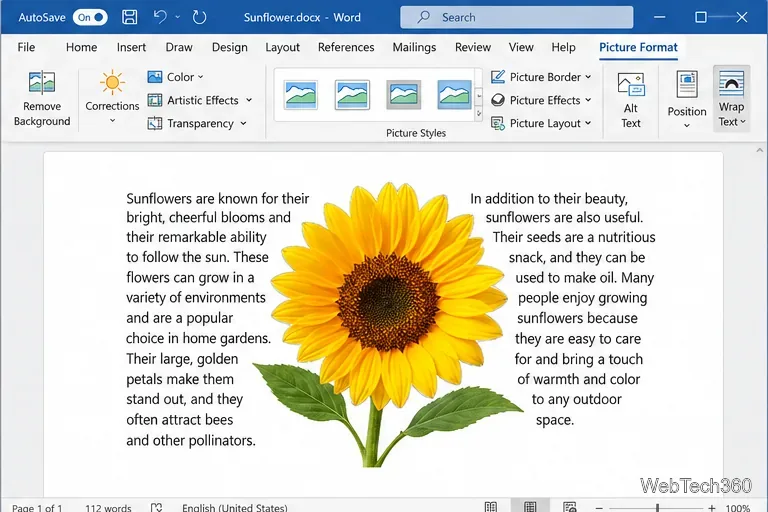Expand the Undo history dropdown arrow
The image size is (768, 512).
[x=177, y=17]
